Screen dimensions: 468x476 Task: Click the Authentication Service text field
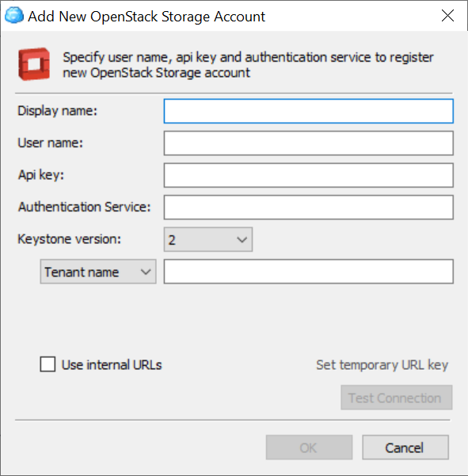coord(309,208)
